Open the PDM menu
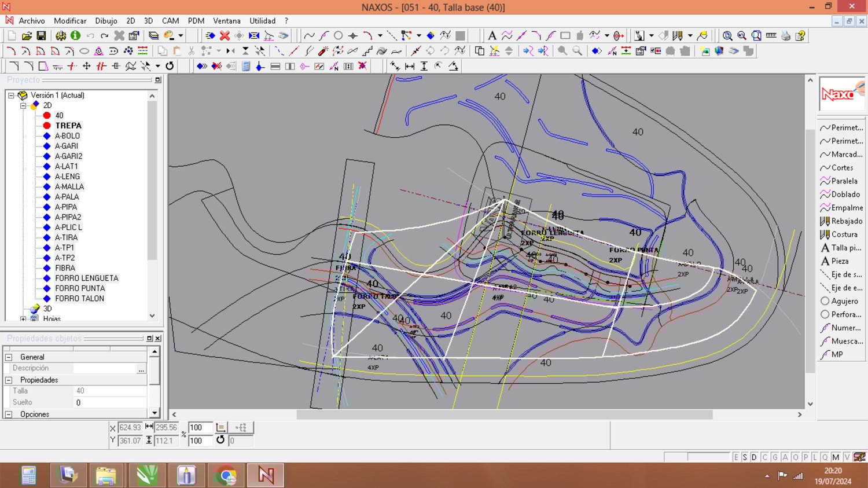This screenshot has width=868, height=488. (x=196, y=21)
